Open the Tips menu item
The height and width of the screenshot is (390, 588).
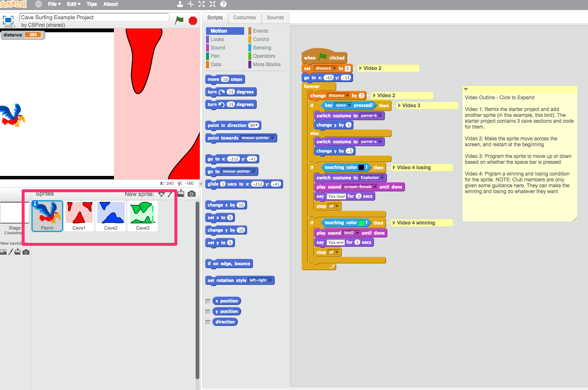92,4
